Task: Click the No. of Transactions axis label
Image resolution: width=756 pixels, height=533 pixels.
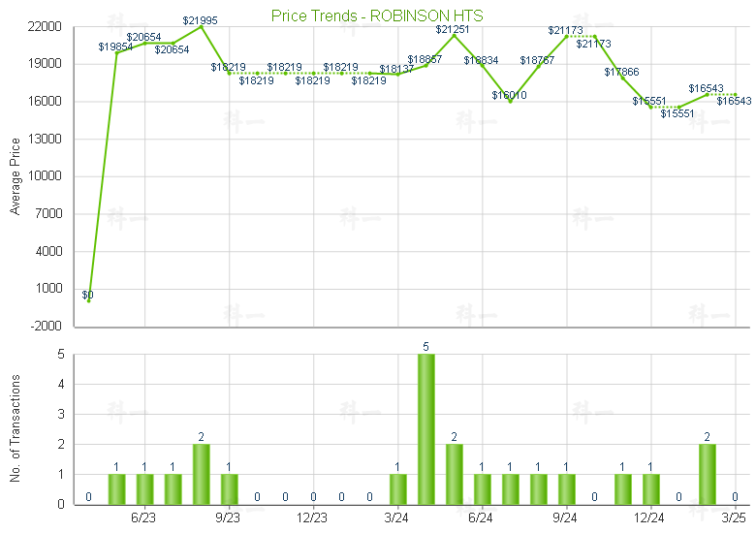Action: pyautogui.click(x=16, y=428)
